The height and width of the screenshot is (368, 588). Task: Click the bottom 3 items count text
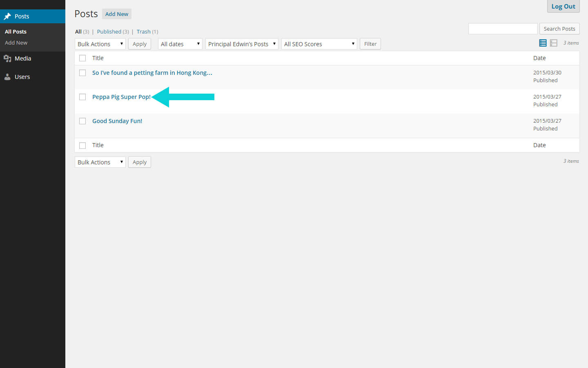571,161
